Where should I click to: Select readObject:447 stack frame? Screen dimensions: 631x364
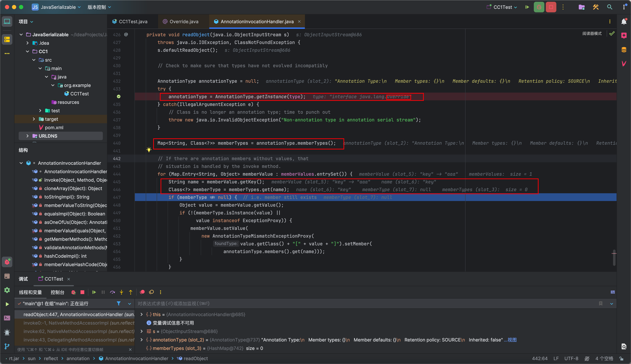pos(74,315)
